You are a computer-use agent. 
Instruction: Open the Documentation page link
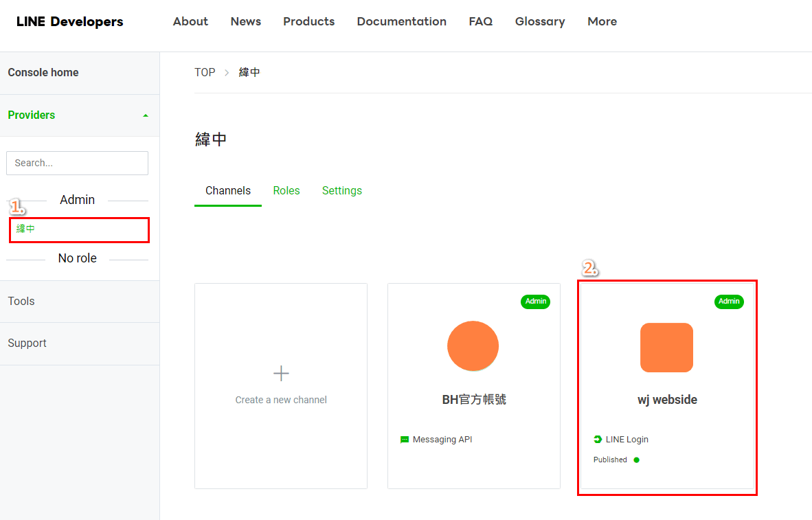click(401, 21)
